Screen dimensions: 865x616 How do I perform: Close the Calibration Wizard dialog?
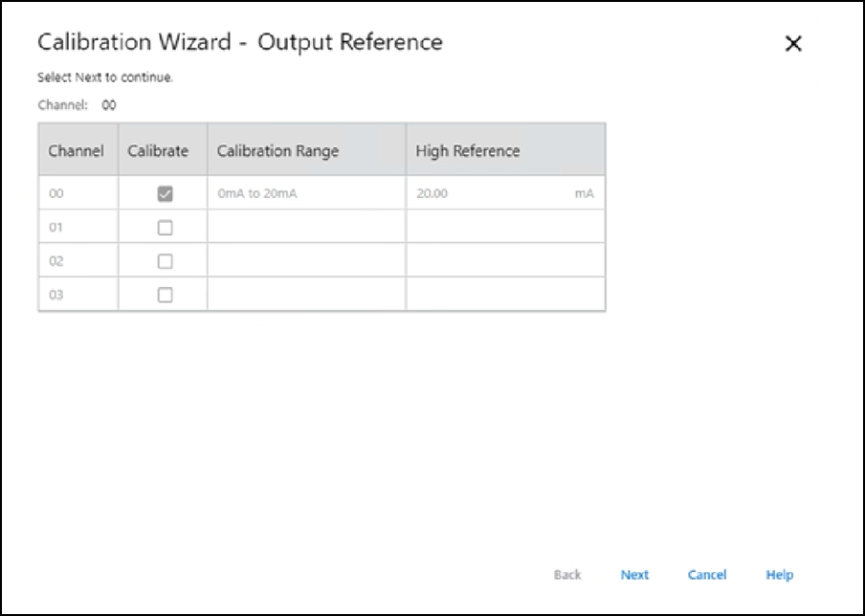[792, 44]
